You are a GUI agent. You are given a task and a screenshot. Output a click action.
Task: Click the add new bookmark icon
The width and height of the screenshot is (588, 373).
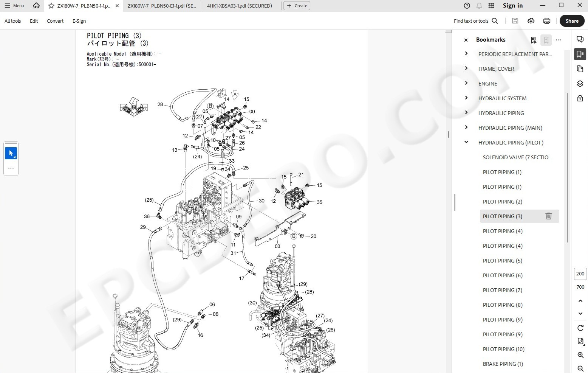546,40
